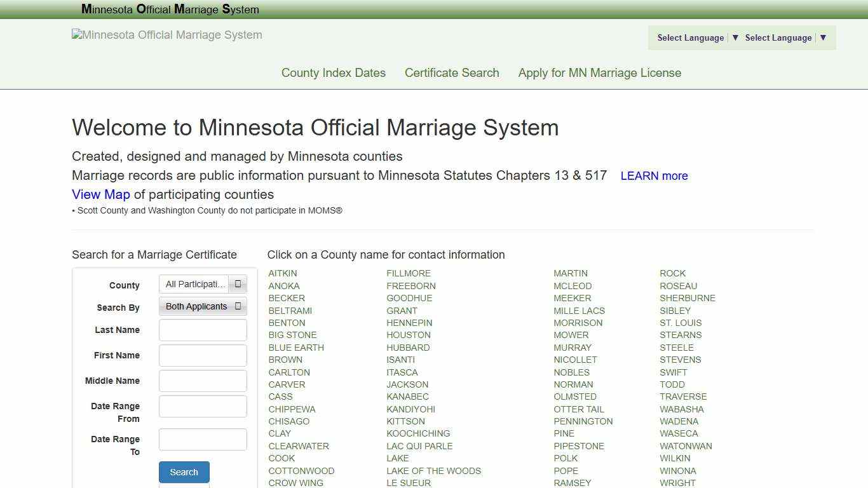The height and width of the screenshot is (488, 868).
Task: Open WRIGHT county contact information
Action: pos(677,483)
